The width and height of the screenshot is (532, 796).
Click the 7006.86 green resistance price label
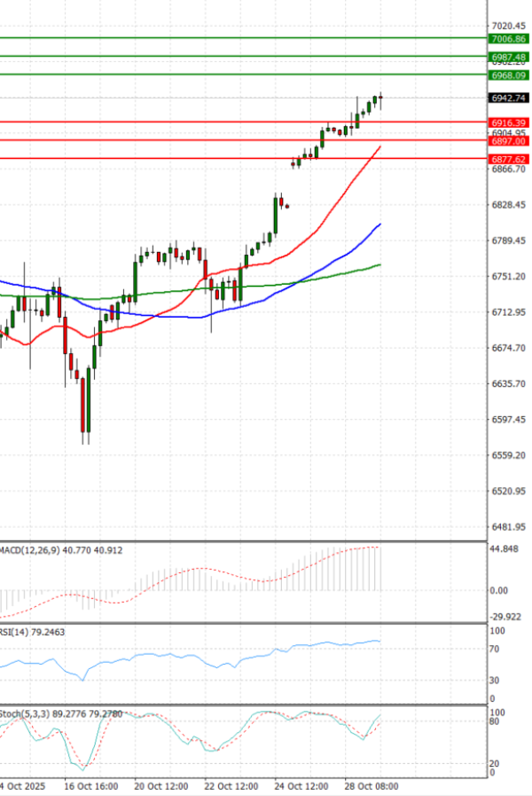point(508,39)
